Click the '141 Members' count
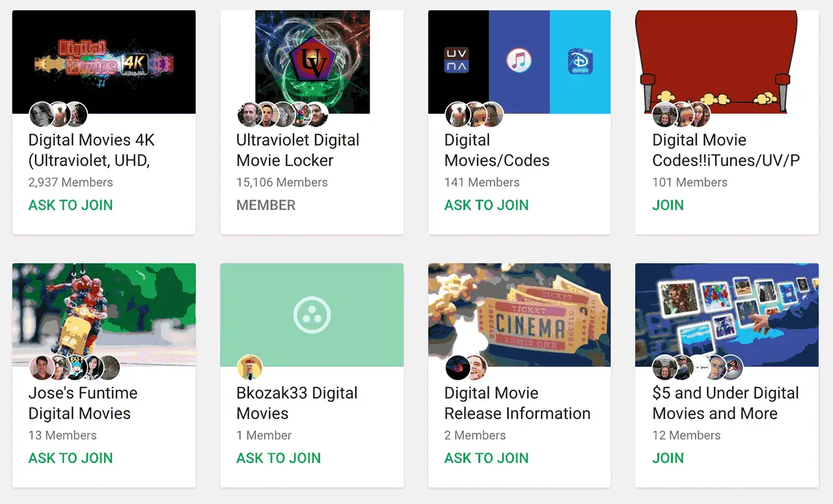The width and height of the screenshot is (833, 504). click(x=482, y=183)
